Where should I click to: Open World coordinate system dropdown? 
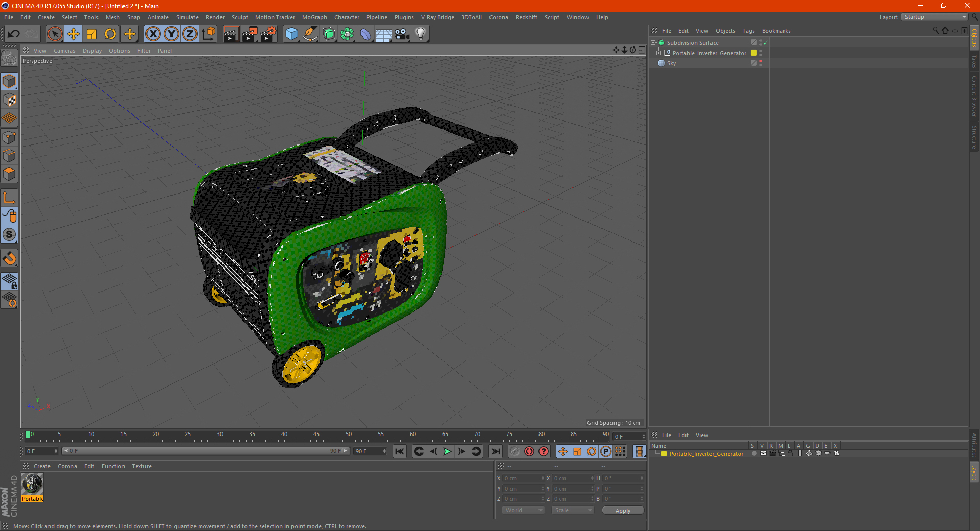point(523,510)
